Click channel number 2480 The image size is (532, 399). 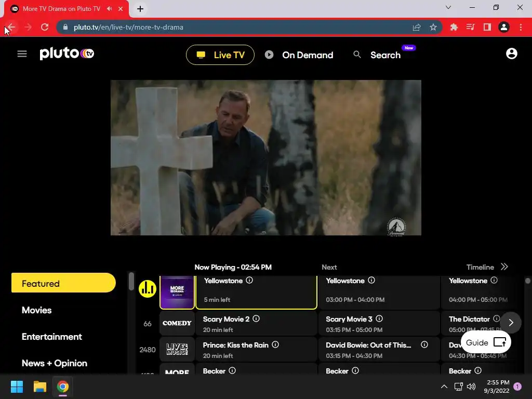(x=147, y=350)
